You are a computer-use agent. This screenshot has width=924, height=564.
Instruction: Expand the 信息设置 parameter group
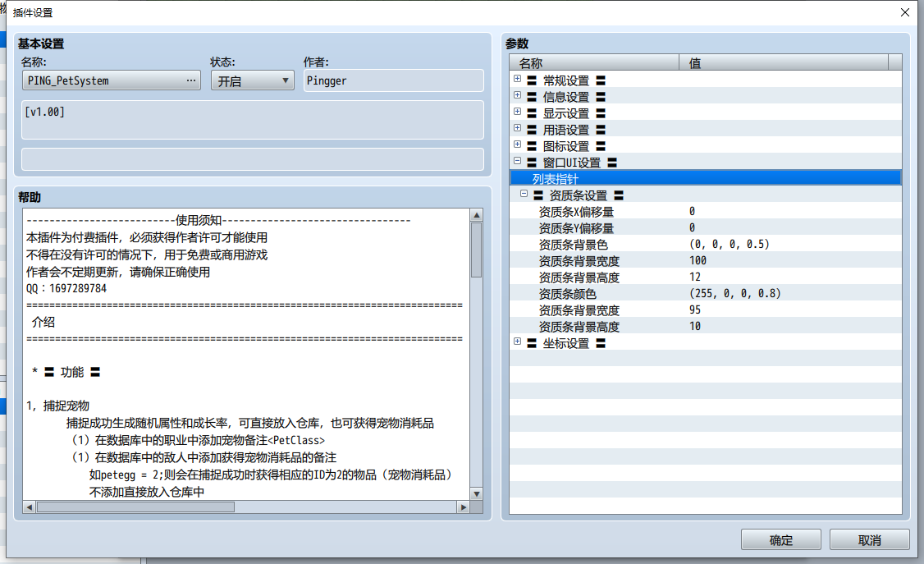coord(518,95)
